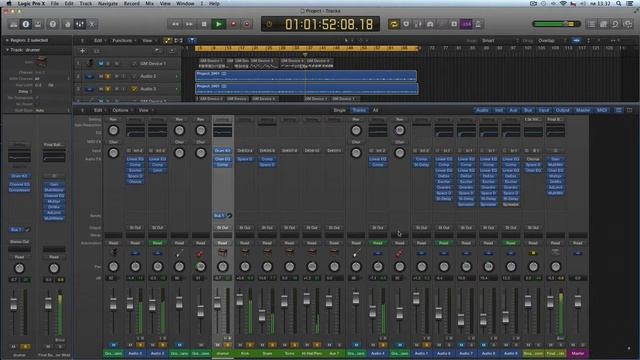
Task: Toggle the Audio channel filter button
Action: click(482, 110)
